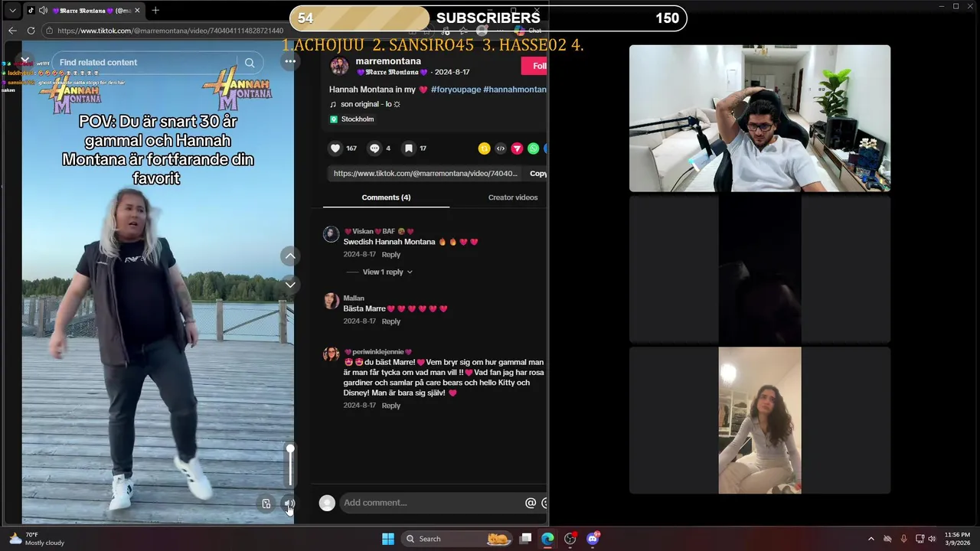
Task: Click the microphone icon in system tray
Action: pos(904,539)
